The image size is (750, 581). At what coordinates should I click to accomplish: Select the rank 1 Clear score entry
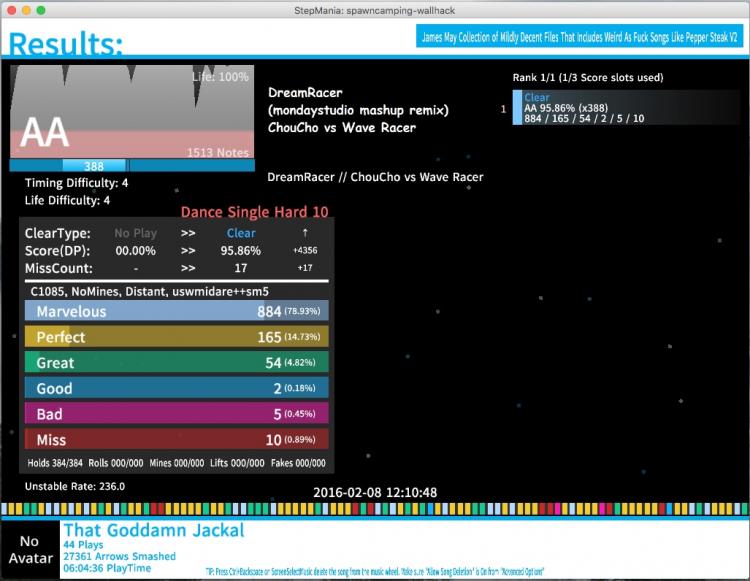[626, 108]
